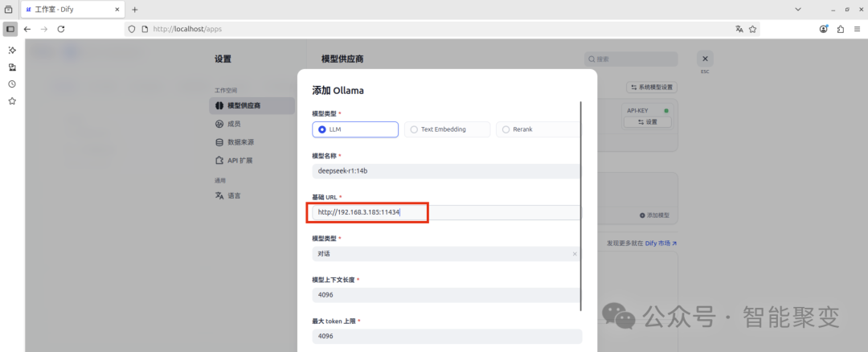Open a new tab with plus button
This screenshot has height=352, width=868.
[x=134, y=10]
